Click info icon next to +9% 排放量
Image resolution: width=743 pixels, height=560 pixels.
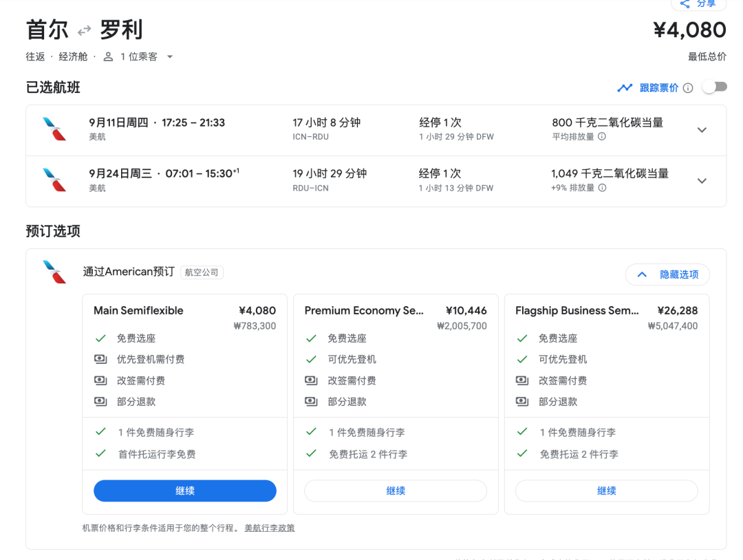(x=602, y=188)
